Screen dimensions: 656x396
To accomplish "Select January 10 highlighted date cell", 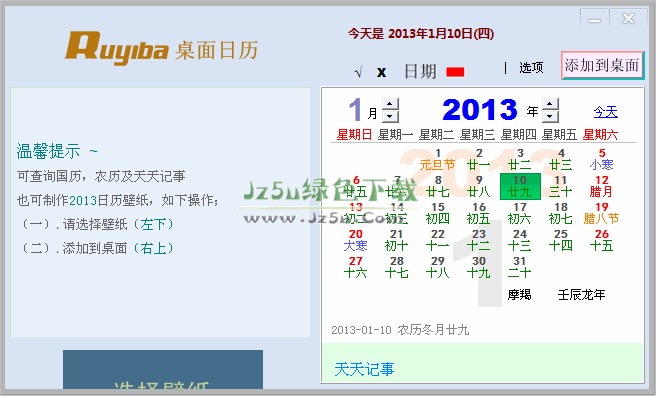I will click(520, 186).
